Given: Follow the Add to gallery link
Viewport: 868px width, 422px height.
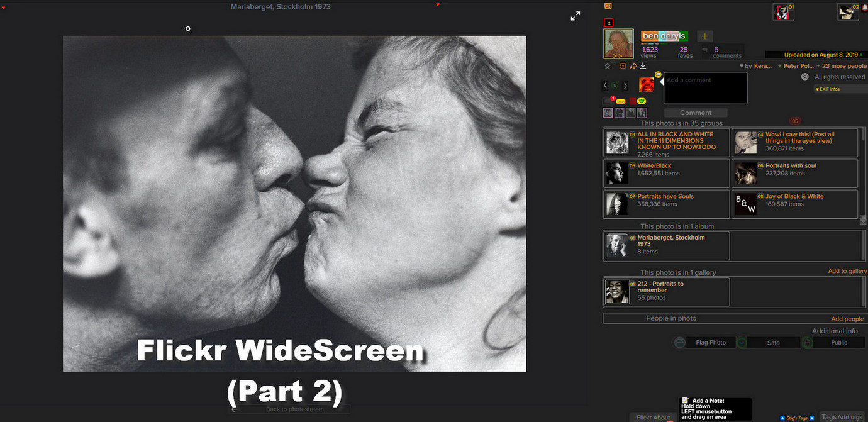Looking at the screenshot, I should (847, 270).
